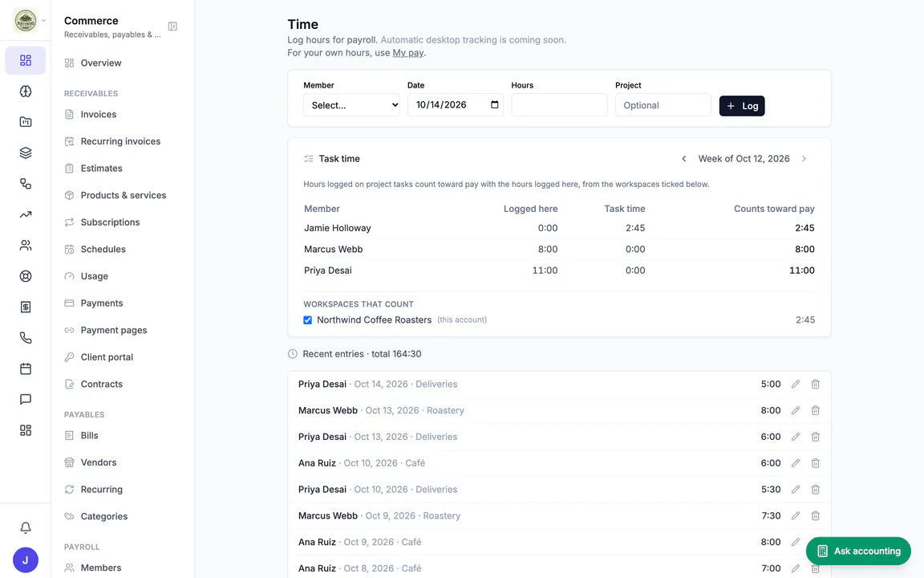The image size is (924, 578).
Task: Open the Member select dropdown
Action: click(351, 105)
